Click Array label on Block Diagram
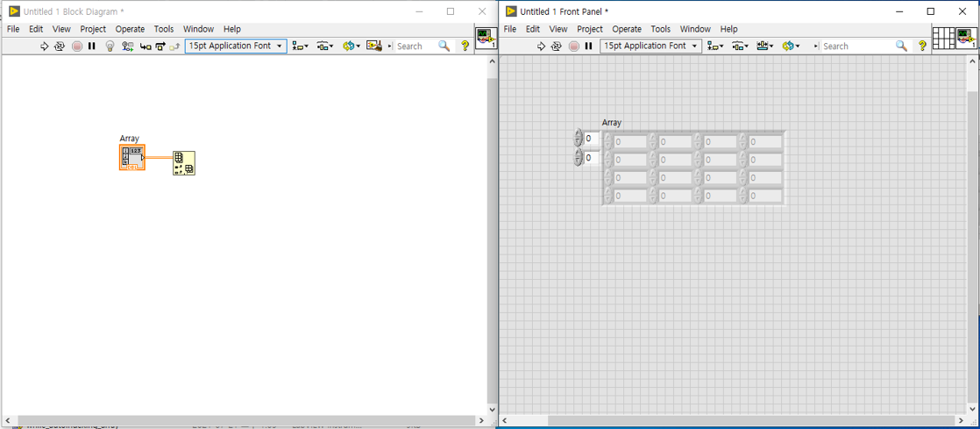 pos(130,139)
